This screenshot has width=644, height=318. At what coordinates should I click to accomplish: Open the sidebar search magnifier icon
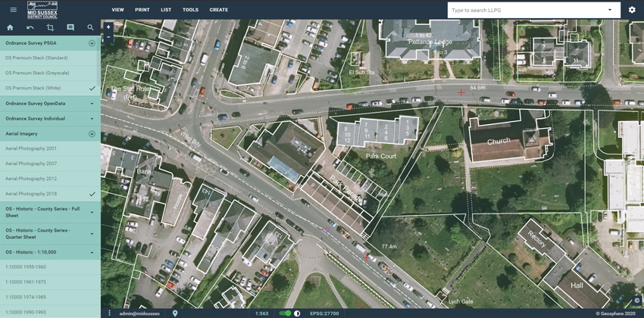90,27
